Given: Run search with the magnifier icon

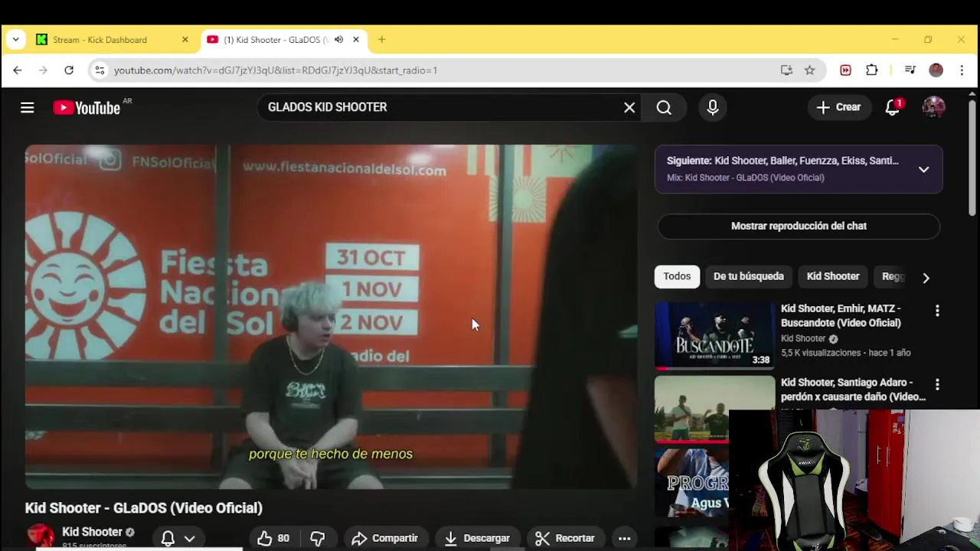Looking at the screenshot, I should click(x=664, y=108).
